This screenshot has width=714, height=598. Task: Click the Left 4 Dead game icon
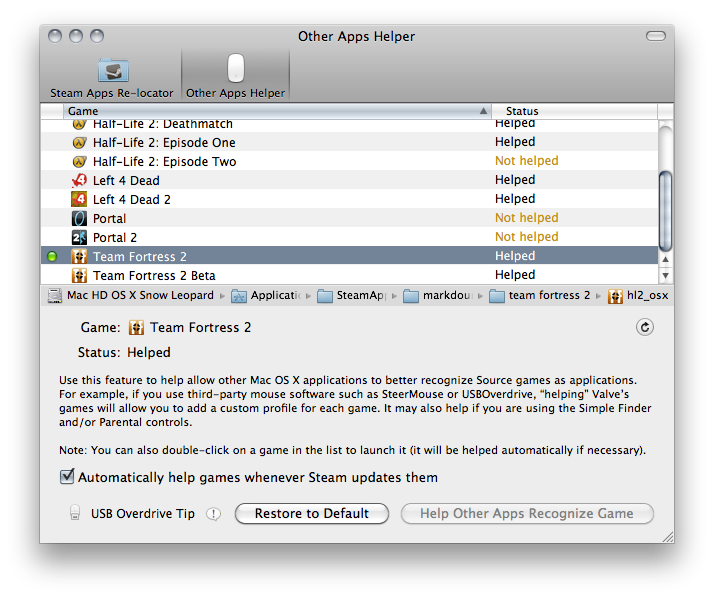(79, 181)
